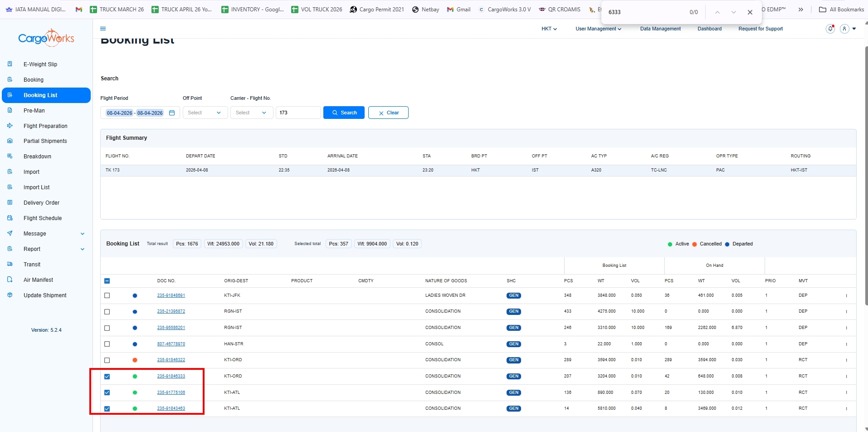Screen dimensions: 868x432
Task: Click three-dot actions for the last KTI-ATL row
Action: click(846, 409)
